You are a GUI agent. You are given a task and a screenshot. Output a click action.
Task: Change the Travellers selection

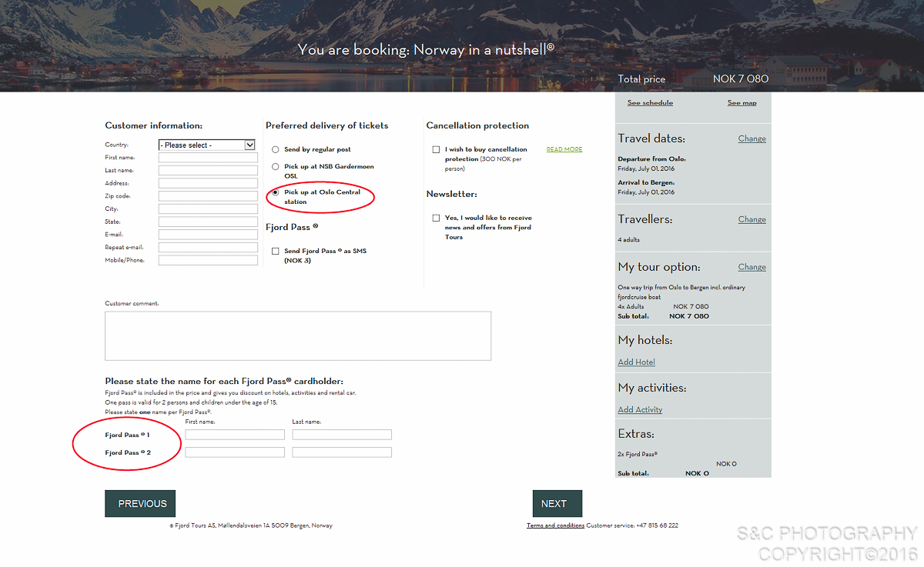pyautogui.click(x=752, y=220)
